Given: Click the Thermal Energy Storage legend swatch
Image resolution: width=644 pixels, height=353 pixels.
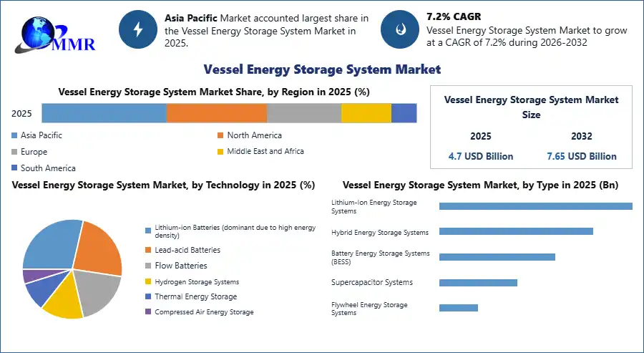Looking at the screenshot, I should pos(148,296).
